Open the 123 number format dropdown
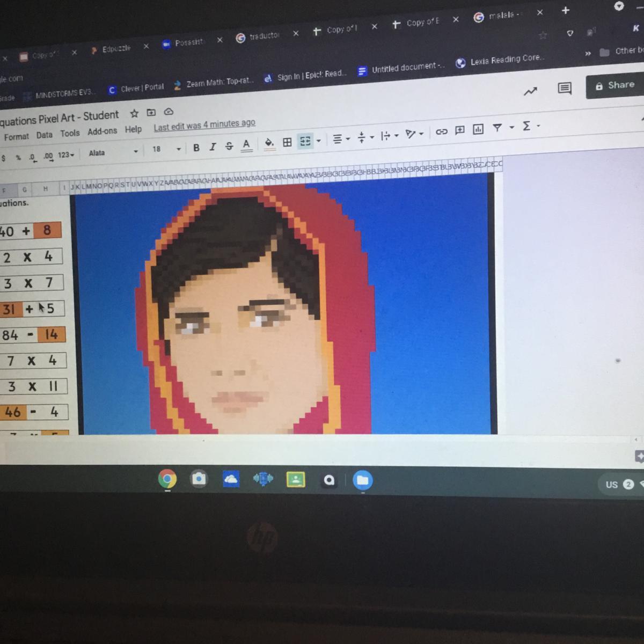 tap(65, 155)
